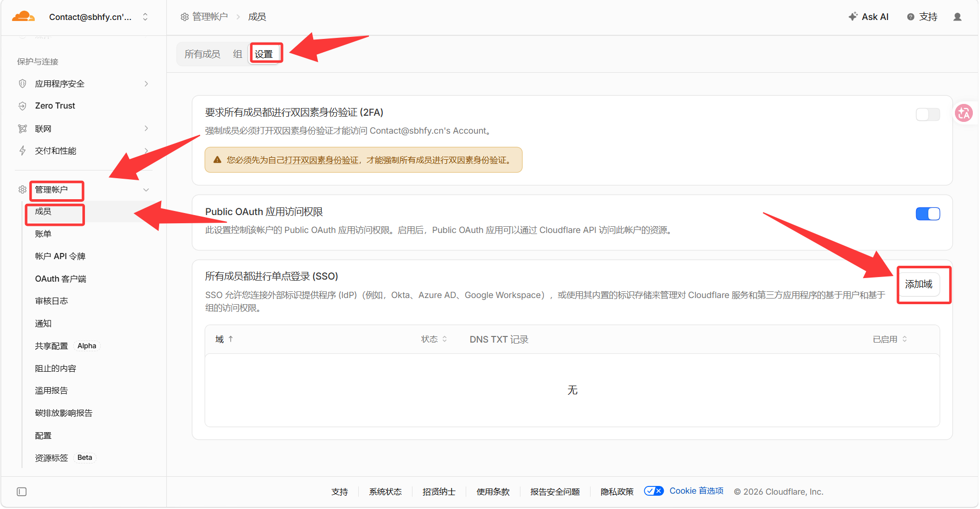This screenshot has width=980, height=509.
Task: Open the account switcher dropdown
Action: click(x=145, y=17)
